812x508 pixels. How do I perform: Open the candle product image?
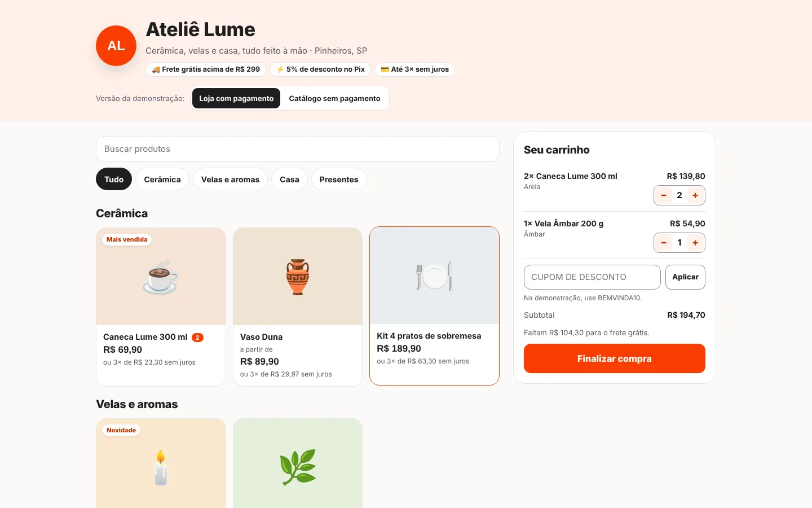pyautogui.click(x=161, y=463)
